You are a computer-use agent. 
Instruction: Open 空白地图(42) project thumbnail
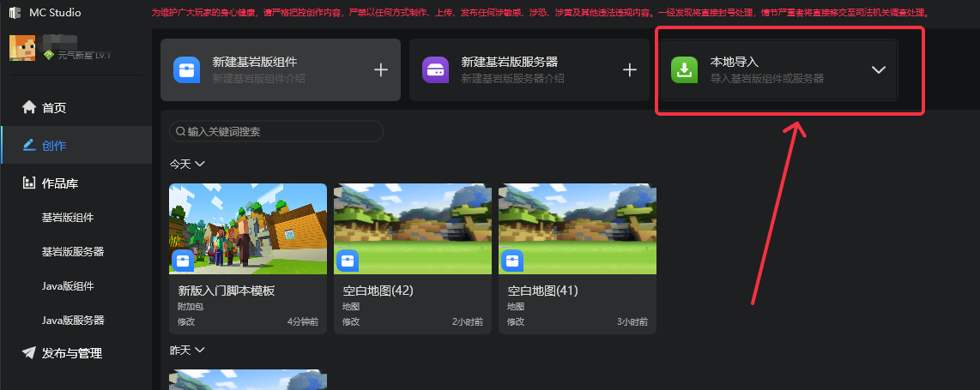point(413,228)
